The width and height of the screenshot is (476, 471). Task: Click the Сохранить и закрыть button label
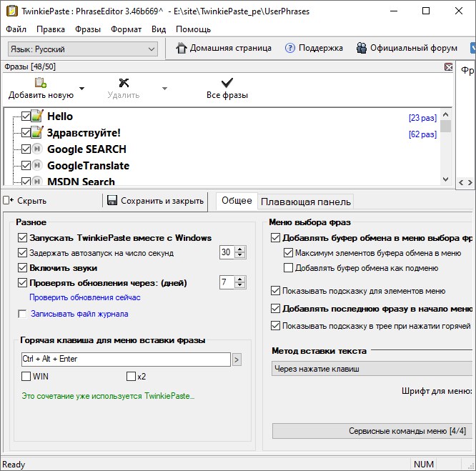pyautogui.click(x=162, y=201)
